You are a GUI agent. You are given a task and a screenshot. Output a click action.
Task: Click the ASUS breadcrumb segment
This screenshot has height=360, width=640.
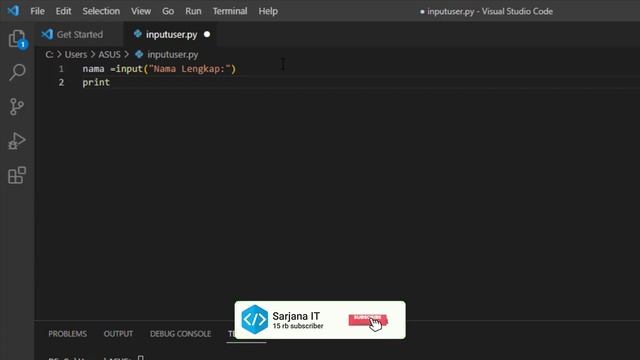click(109, 54)
